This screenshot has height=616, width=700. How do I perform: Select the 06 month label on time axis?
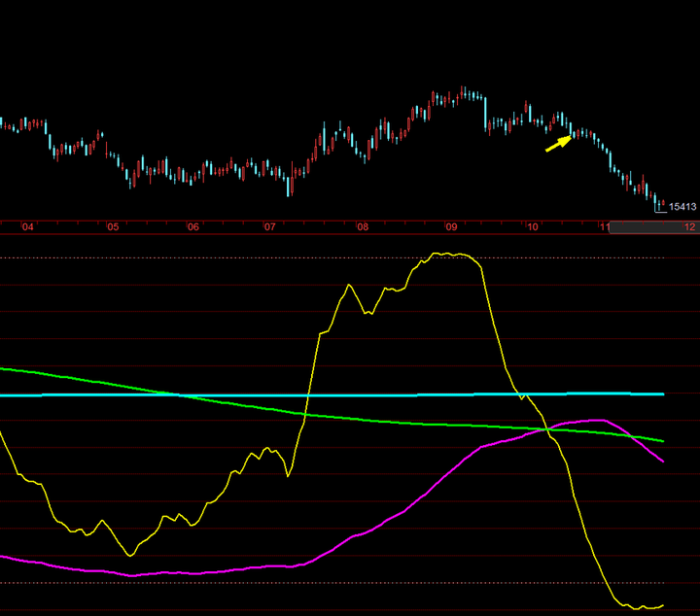coord(192,227)
